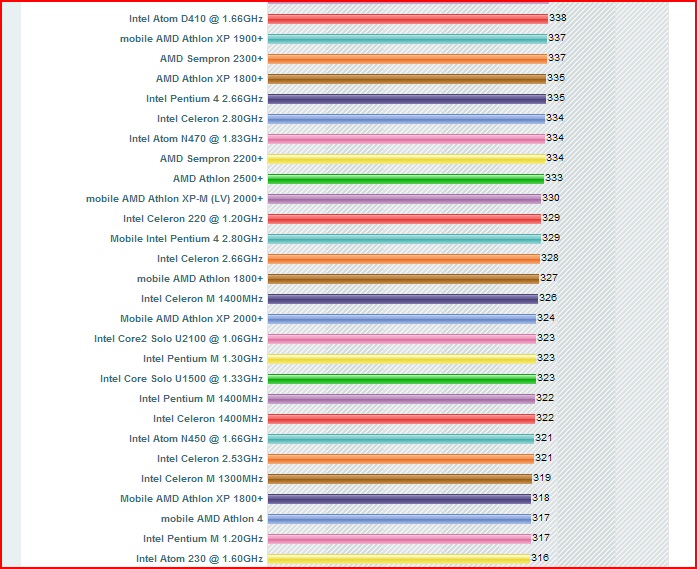Image resolution: width=697 pixels, height=569 pixels.
Task: Click the red bar for Intel Atom D410
Action: (x=408, y=19)
